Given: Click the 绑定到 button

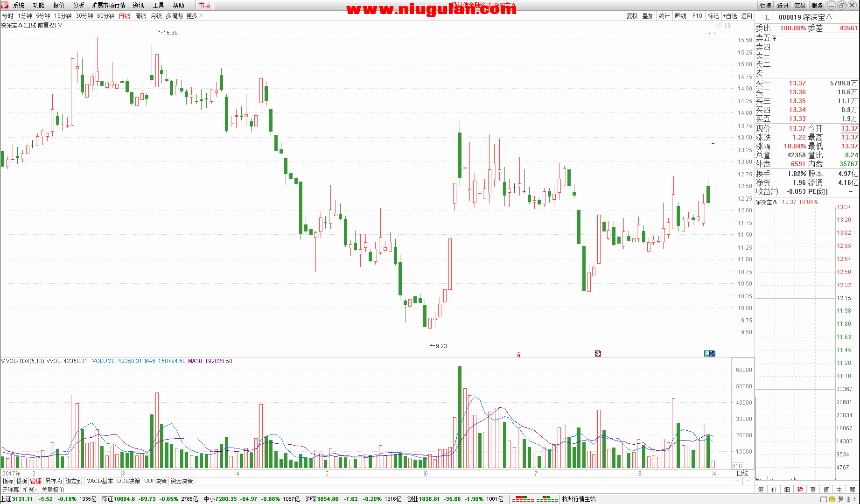Looking at the screenshot, I should click(x=74, y=481).
